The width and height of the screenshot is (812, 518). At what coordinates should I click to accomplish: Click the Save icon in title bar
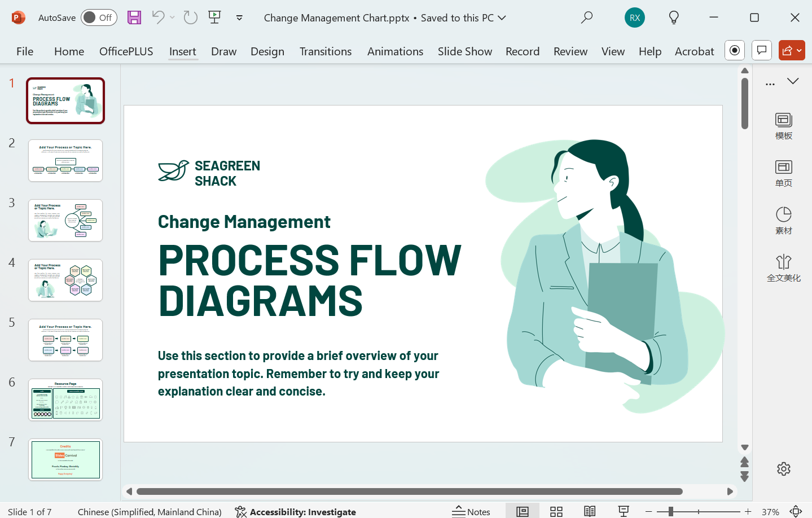pos(134,17)
